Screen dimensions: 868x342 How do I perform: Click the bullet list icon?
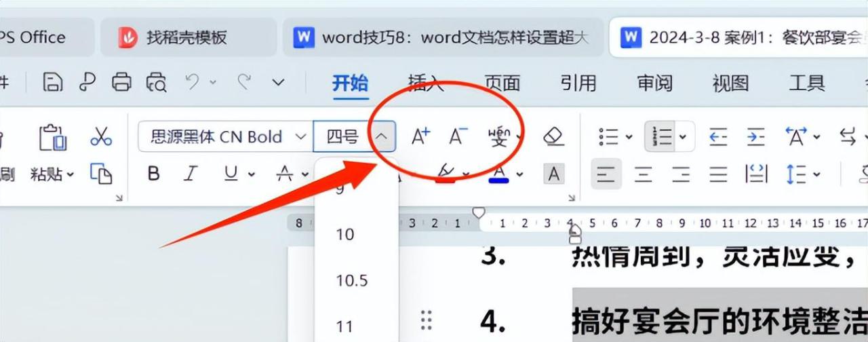tap(609, 137)
